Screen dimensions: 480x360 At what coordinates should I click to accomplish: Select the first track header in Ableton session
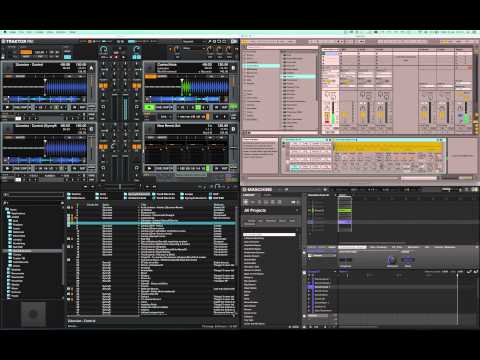click(330, 50)
